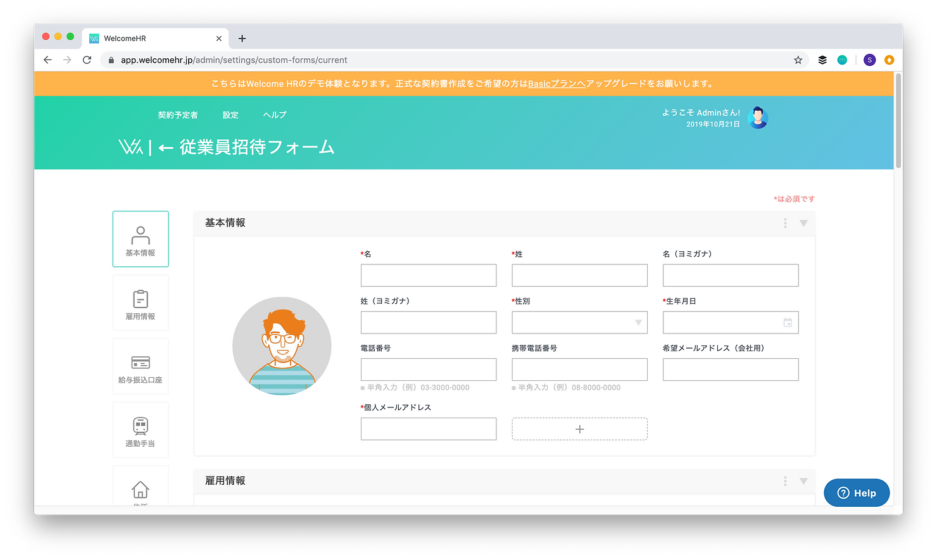Reload the page
Viewport: 937px width, 560px height.
click(87, 60)
